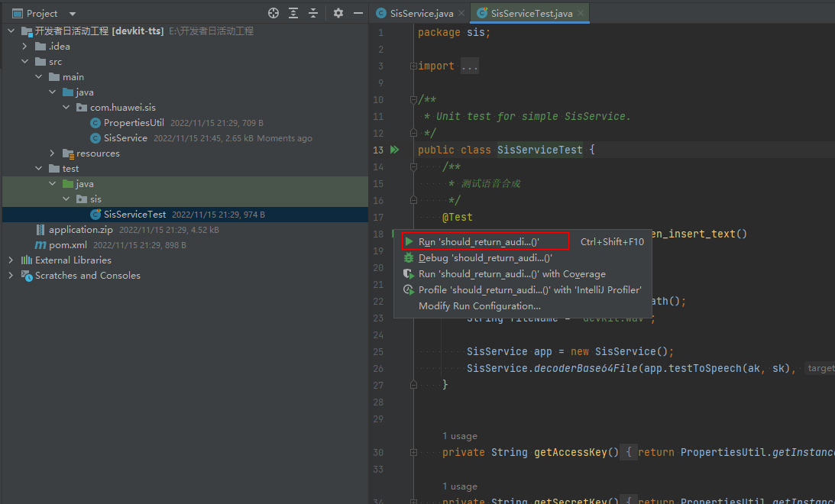Select Run with Coverage menu entry

(511, 274)
